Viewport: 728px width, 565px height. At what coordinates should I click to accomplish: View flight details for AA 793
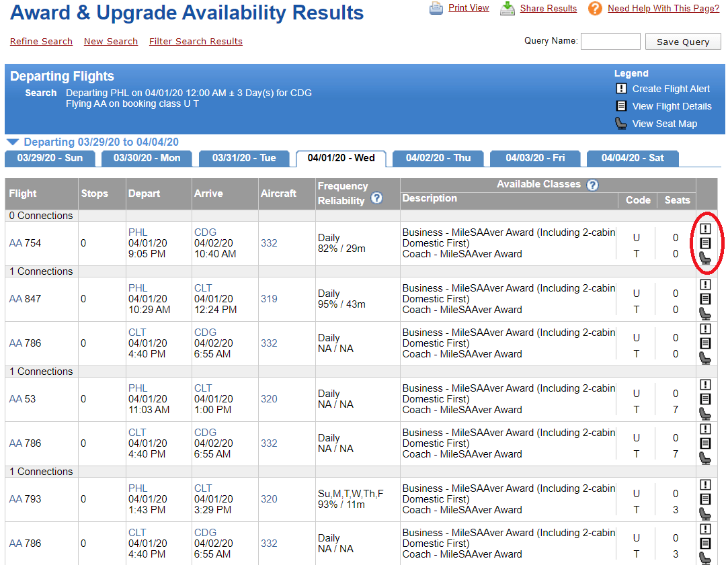(705, 499)
